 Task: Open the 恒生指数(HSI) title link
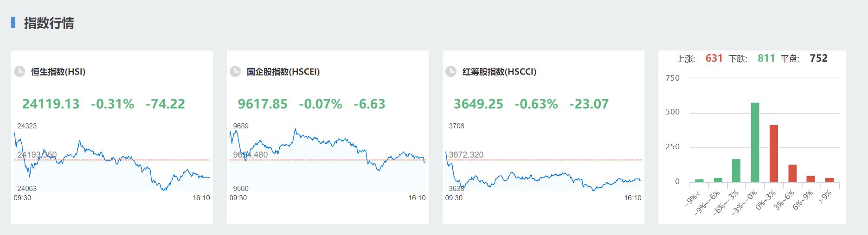[x=58, y=72]
